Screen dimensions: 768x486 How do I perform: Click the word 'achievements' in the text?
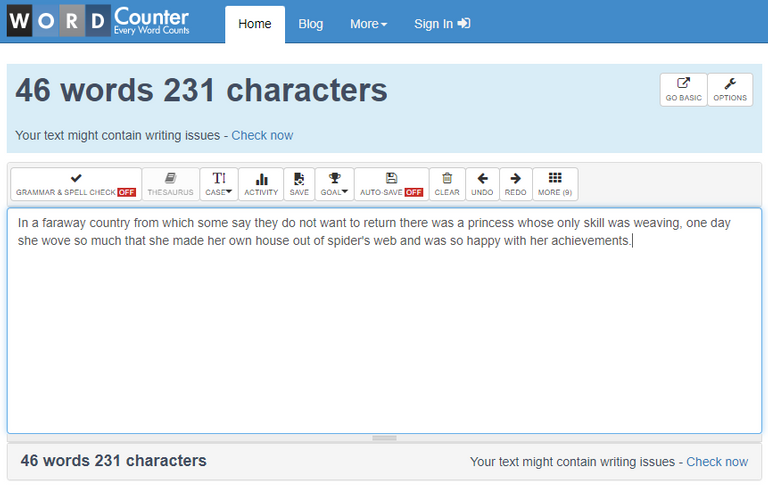tap(590, 241)
